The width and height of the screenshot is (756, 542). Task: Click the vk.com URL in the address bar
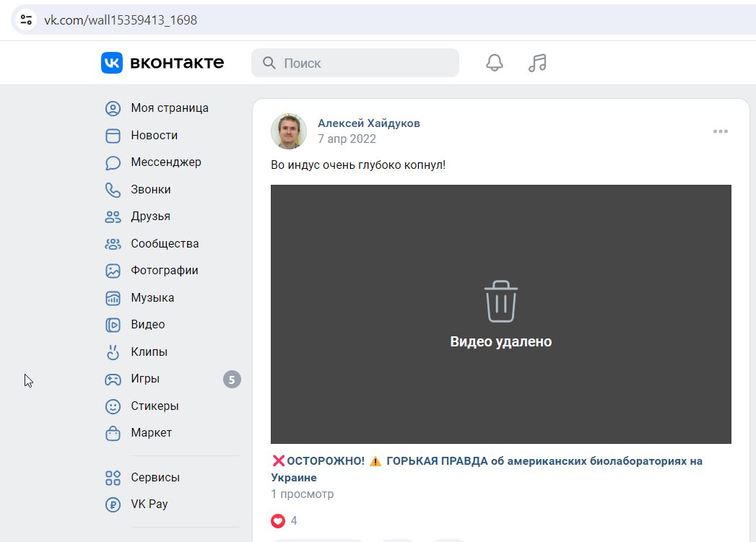(x=121, y=19)
